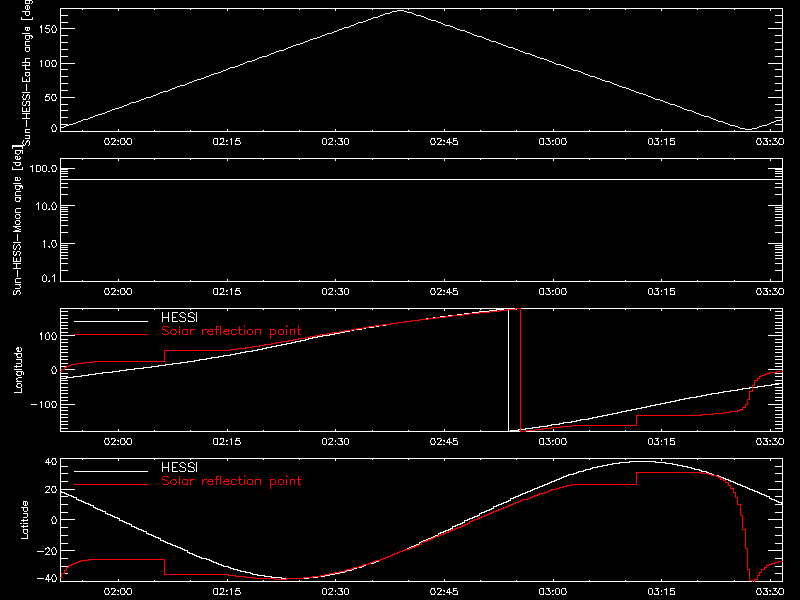Image resolution: width=800 pixels, height=600 pixels.
Task: Click the -40 tick label on Latitude axis
Action: click(47, 579)
